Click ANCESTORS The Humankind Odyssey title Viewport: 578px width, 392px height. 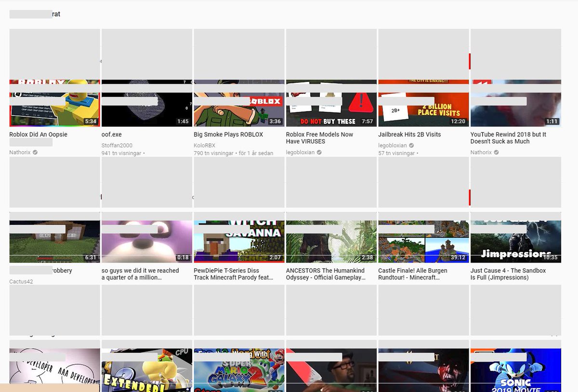[326, 274]
